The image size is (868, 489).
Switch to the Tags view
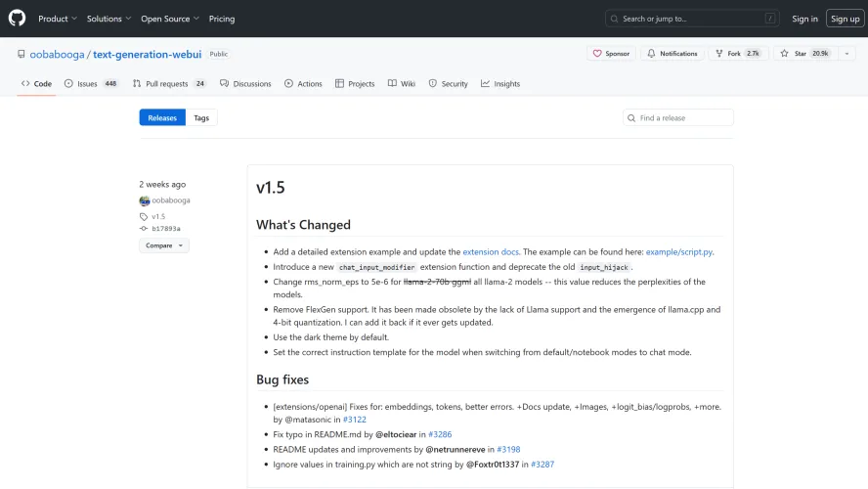click(201, 117)
